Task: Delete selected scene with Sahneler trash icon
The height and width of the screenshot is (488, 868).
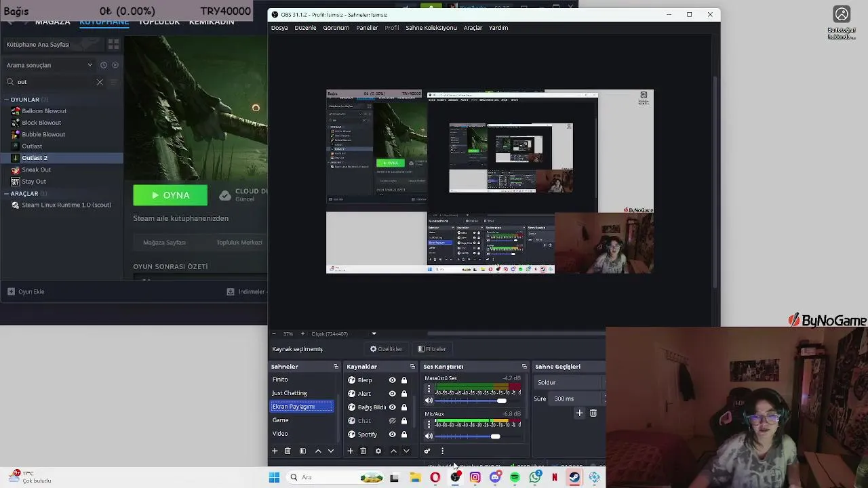Action: pos(288,451)
